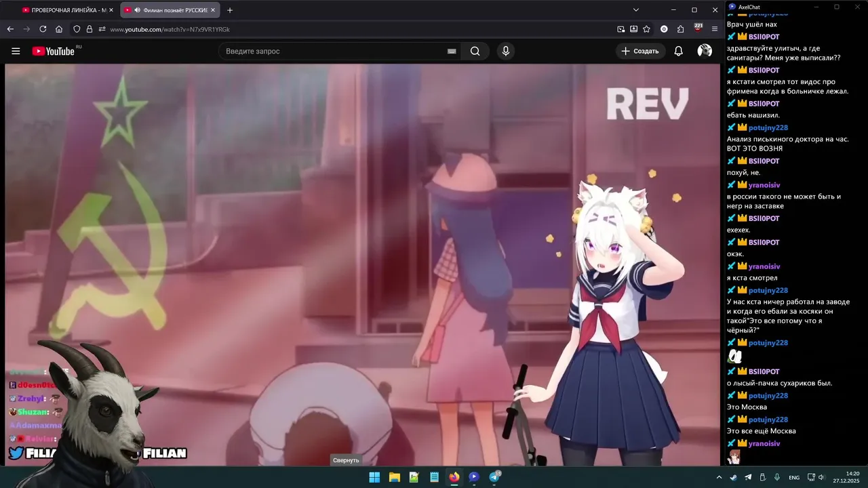
Task: Click the tracking protection shield icon
Action: [77, 29]
